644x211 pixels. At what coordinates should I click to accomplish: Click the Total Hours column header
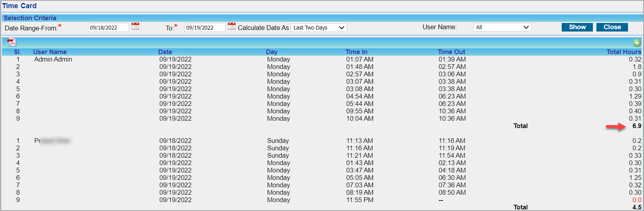pos(623,52)
